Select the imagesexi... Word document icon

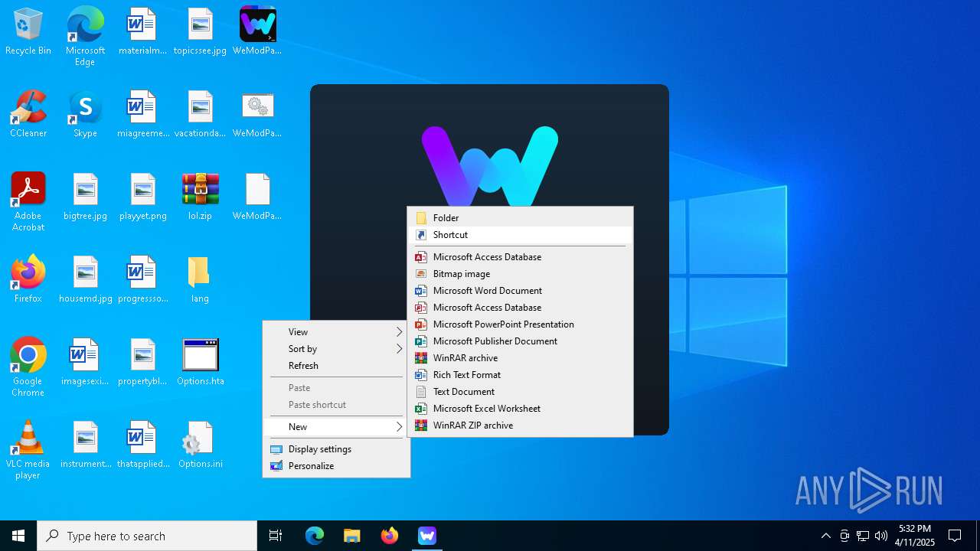(x=85, y=363)
